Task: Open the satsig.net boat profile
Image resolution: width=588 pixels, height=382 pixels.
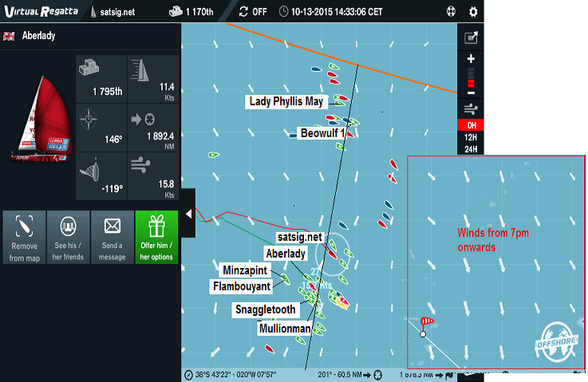Action: 112,12
